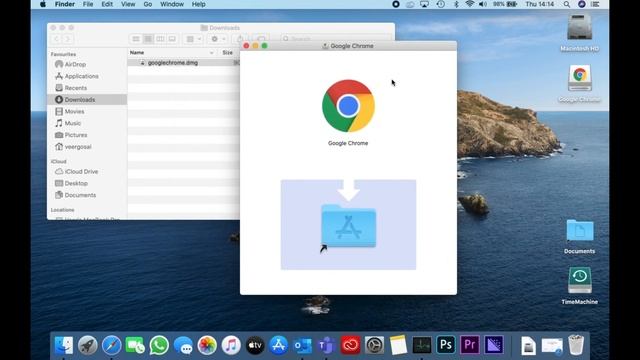Go back in Downloads Finder window

click(56, 39)
